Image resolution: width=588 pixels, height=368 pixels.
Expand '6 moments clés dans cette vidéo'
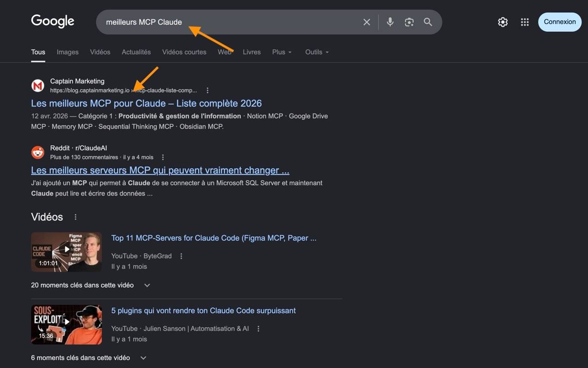pyautogui.click(x=89, y=357)
